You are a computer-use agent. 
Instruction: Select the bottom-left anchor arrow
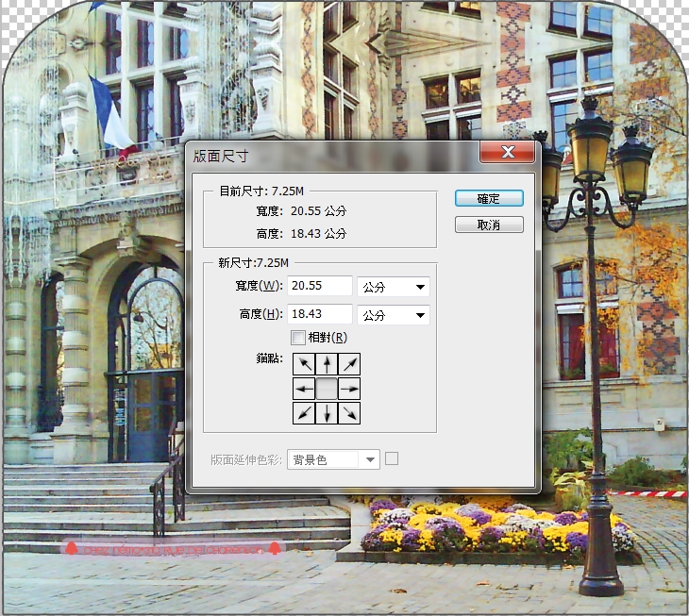tap(303, 411)
